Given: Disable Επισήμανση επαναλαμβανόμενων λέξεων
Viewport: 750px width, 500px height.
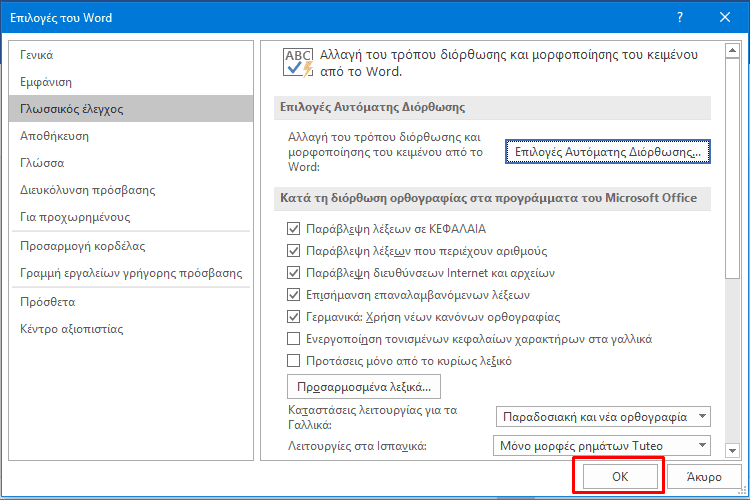Looking at the screenshot, I should (x=293, y=295).
